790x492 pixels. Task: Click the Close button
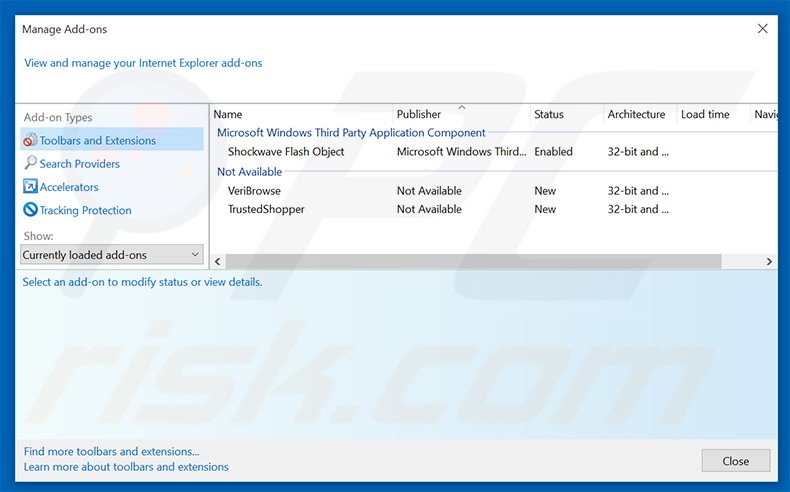(736, 461)
